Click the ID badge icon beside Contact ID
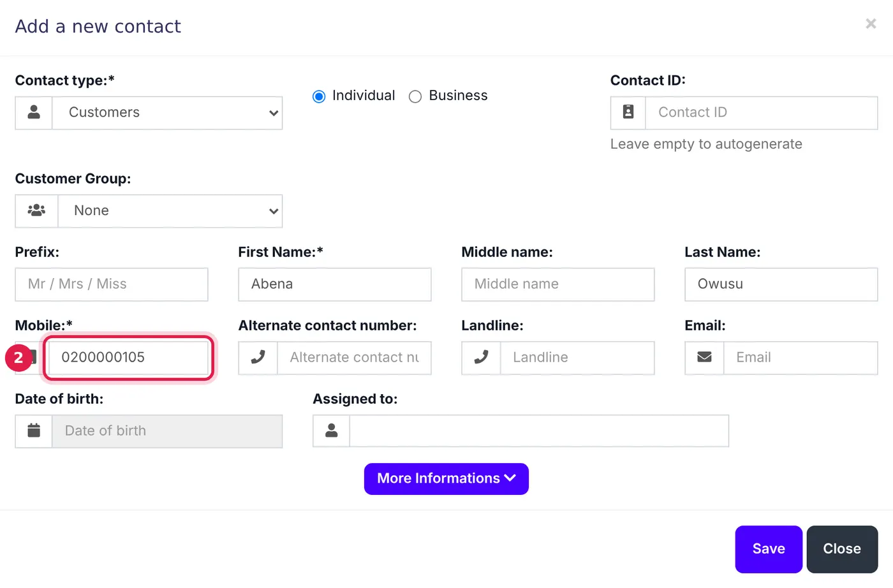This screenshot has width=893, height=588. coord(628,112)
